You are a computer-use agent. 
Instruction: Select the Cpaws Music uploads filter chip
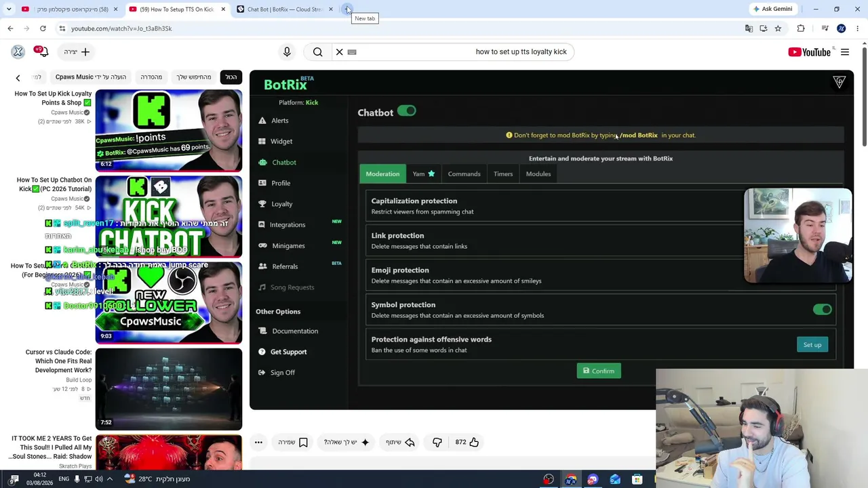point(91,77)
